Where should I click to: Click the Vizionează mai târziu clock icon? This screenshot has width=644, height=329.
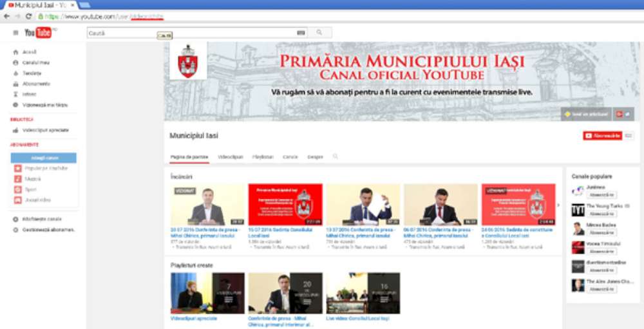click(x=15, y=105)
